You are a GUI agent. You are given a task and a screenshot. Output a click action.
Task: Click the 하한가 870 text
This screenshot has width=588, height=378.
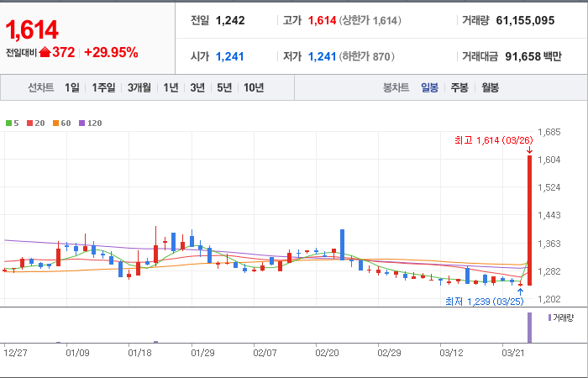pos(367,56)
